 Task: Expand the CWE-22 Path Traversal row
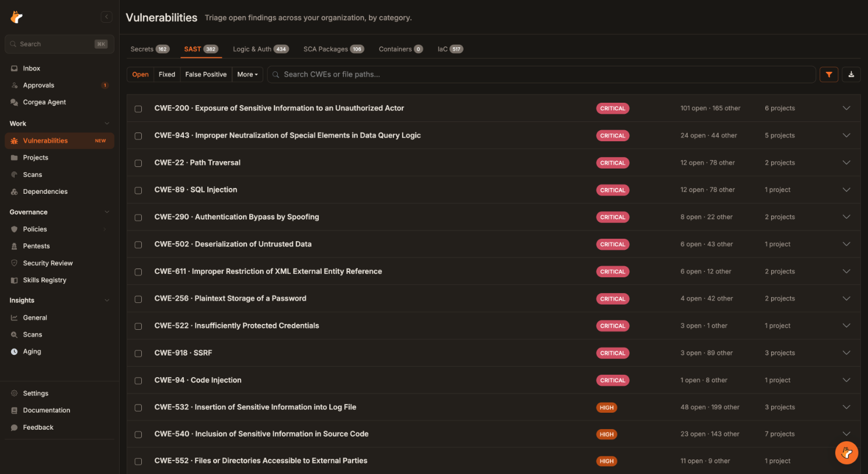[846, 162]
